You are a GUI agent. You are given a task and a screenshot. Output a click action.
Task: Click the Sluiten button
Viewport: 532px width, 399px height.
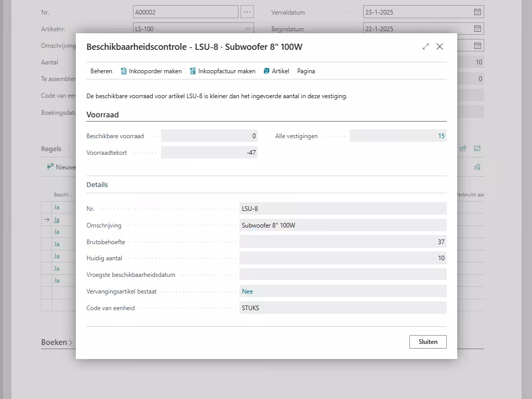click(428, 342)
